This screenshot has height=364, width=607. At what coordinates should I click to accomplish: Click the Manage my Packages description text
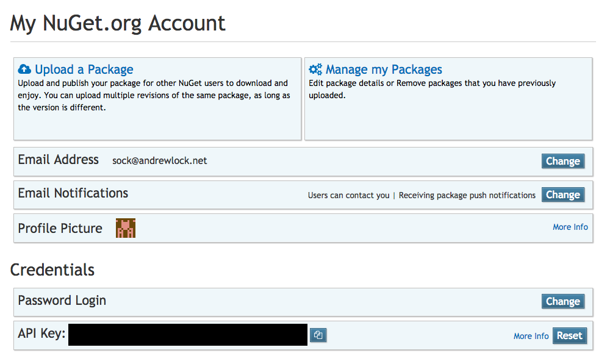tap(432, 89)
